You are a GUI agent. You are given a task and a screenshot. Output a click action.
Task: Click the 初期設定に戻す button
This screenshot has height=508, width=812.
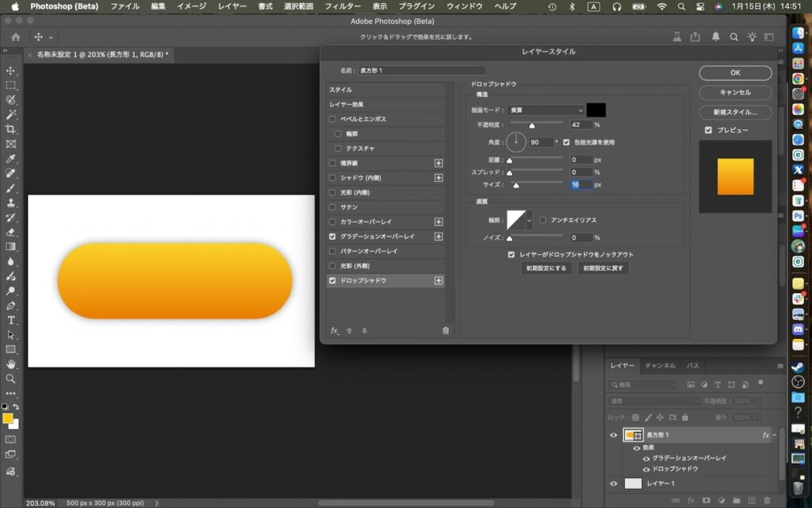pyautogui.click(x=603, y=268)
